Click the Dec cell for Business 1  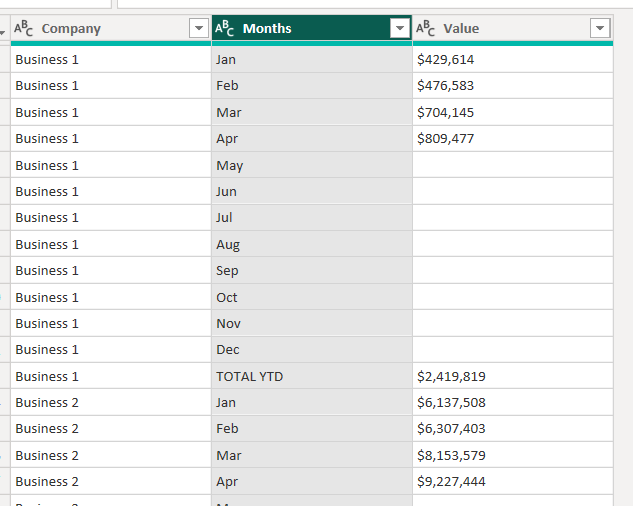coord(312,350)
